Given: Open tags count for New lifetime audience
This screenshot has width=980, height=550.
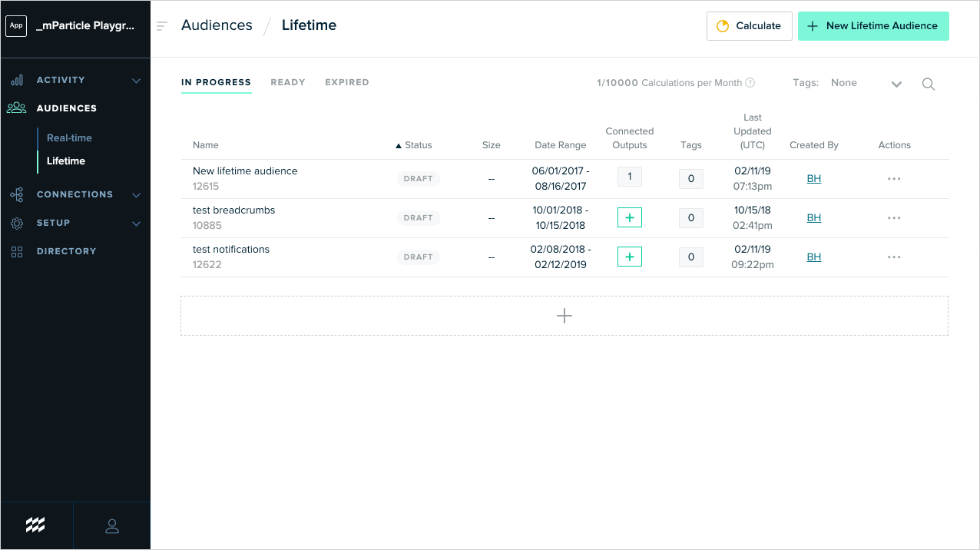Looking at the screenshot, I should pos(691,179).
